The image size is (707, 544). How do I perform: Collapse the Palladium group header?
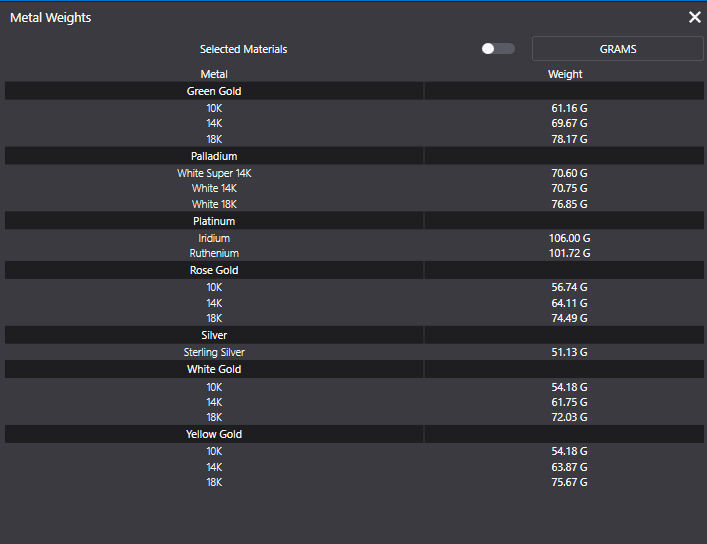[x=214, y=156]
